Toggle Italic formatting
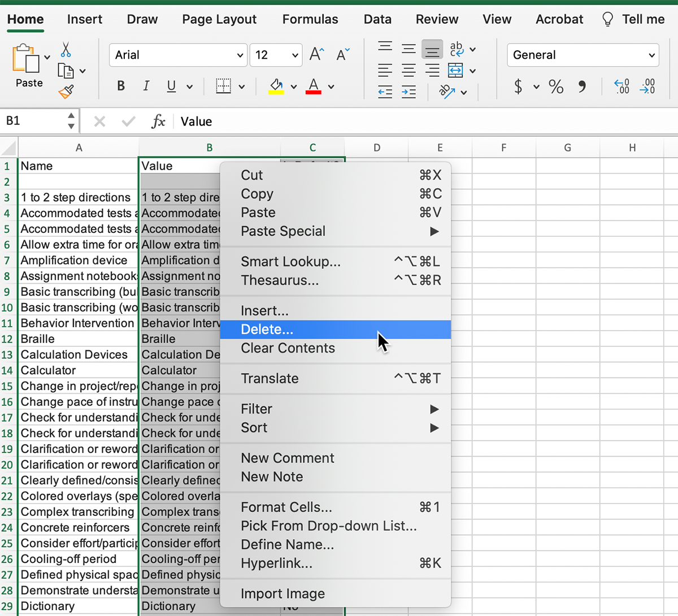This screenshot has width=678, height=616. click(146, 86)
